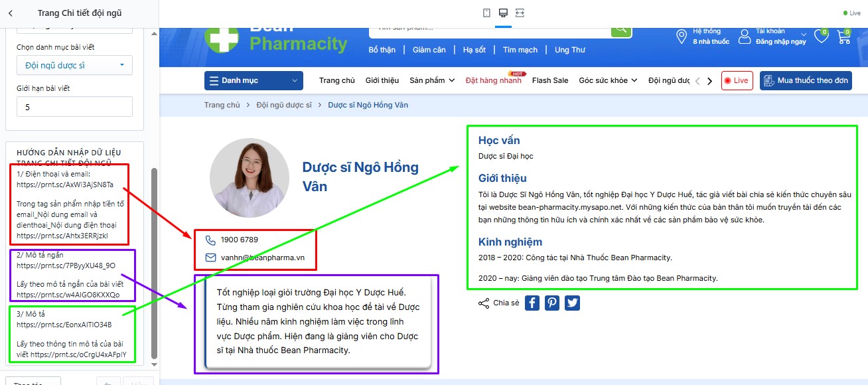Share on Twitter icon
This screenshot has width=868, height=385.
point(572,303)
